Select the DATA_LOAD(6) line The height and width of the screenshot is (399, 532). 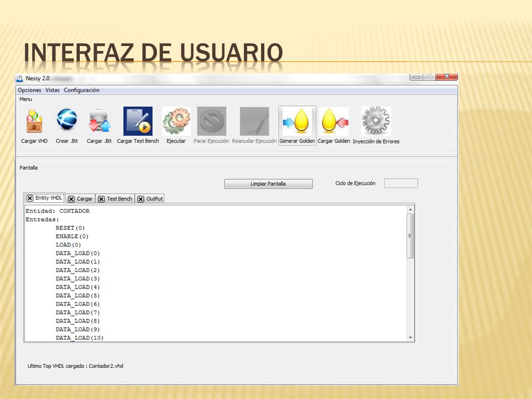click(x=78, y=304)
